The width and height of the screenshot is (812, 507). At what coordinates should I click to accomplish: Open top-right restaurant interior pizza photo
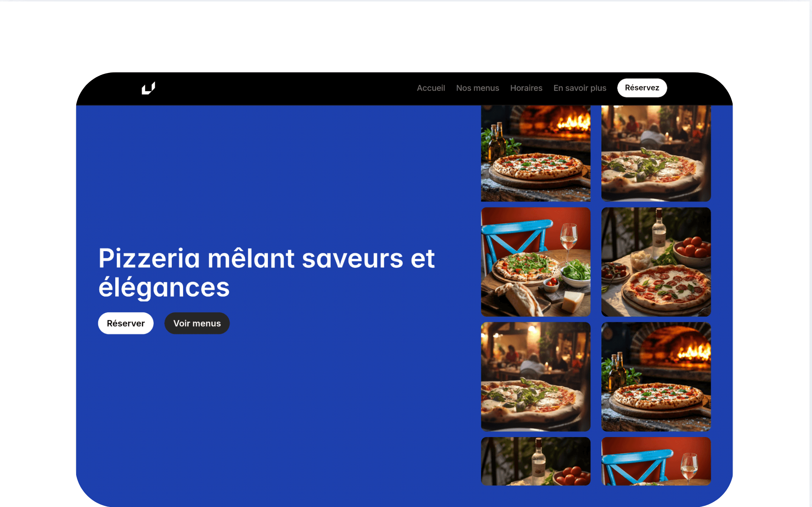click(x=656, y=153)
